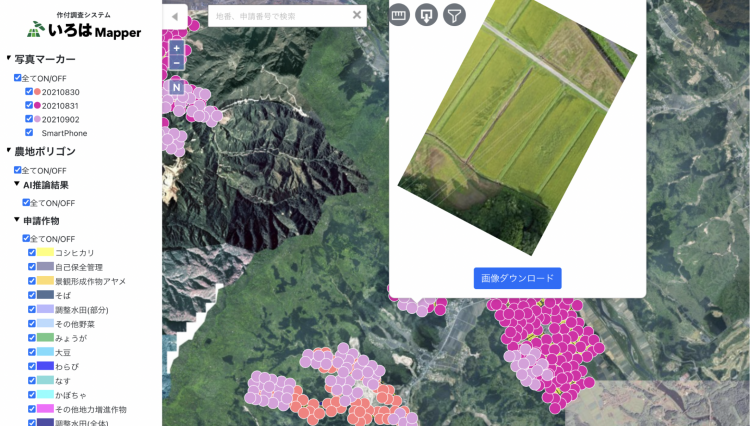Image resolution: width=750 pixels, height=426 pixels.
Task: Click the download export icon
Action: (x=426, y=15)
